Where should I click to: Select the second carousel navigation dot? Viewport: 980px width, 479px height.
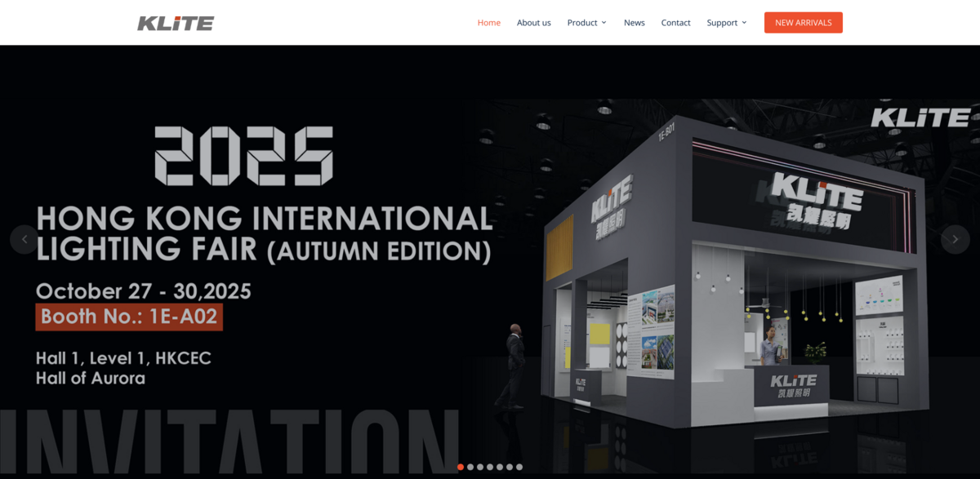click(x=470, y=467)
